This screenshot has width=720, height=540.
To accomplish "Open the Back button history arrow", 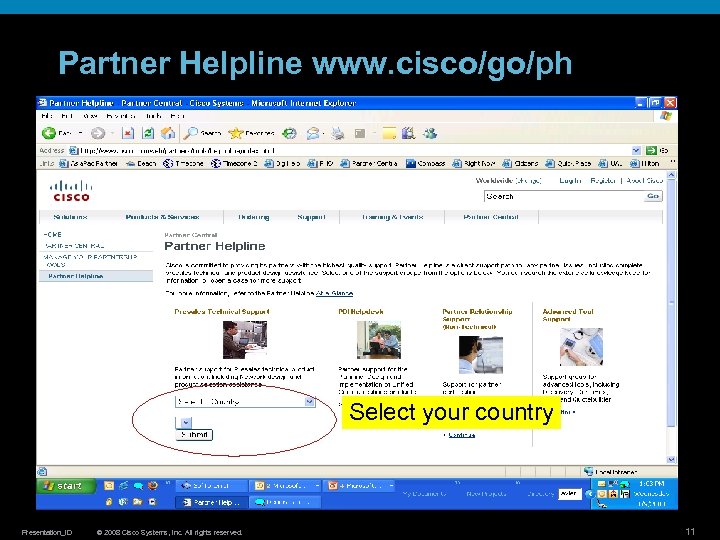I will click(80, 133).
